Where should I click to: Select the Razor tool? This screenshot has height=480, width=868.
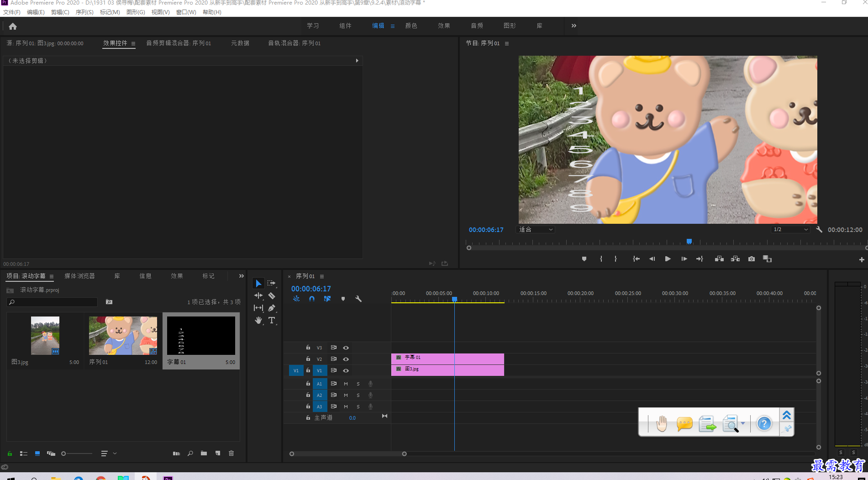(x=272, y=296)
